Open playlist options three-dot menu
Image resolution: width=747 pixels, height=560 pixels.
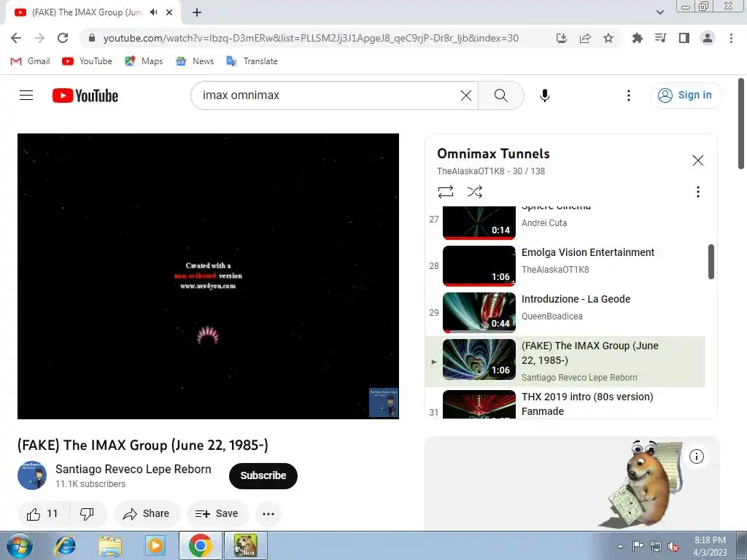click(x=698, y=192)
